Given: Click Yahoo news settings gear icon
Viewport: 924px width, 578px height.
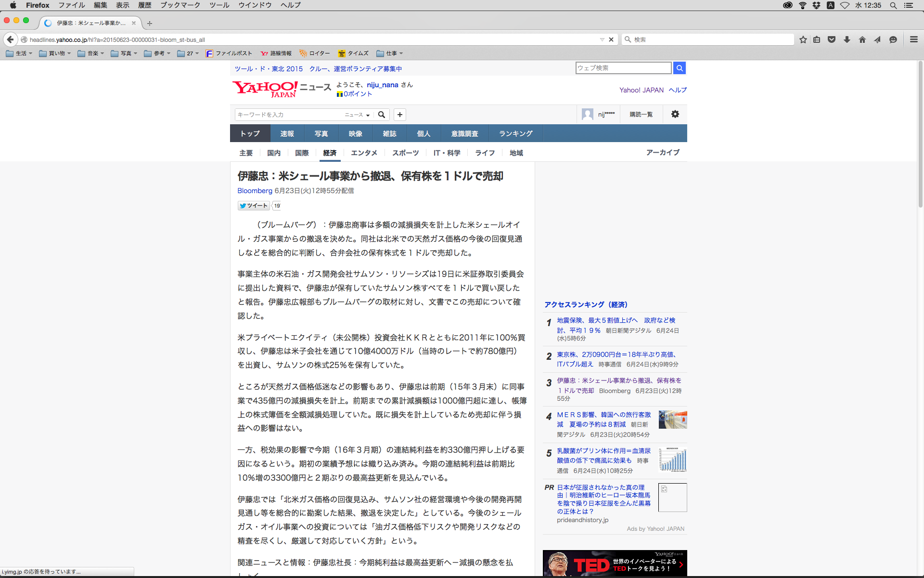Looking at the screenshot, I should click(x=675, y=114).
